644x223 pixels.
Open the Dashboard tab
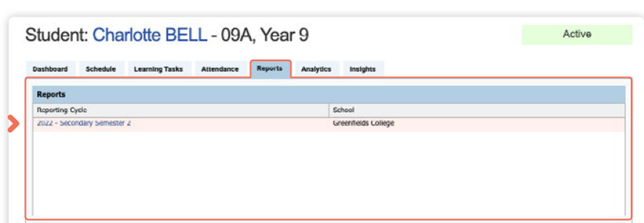[50, 69]
